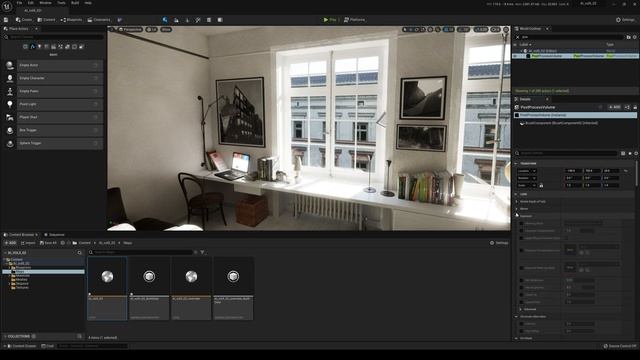Clear the Outliner search text
The width and height of the screenshot is (640, 360).
[x=518, y=37]
